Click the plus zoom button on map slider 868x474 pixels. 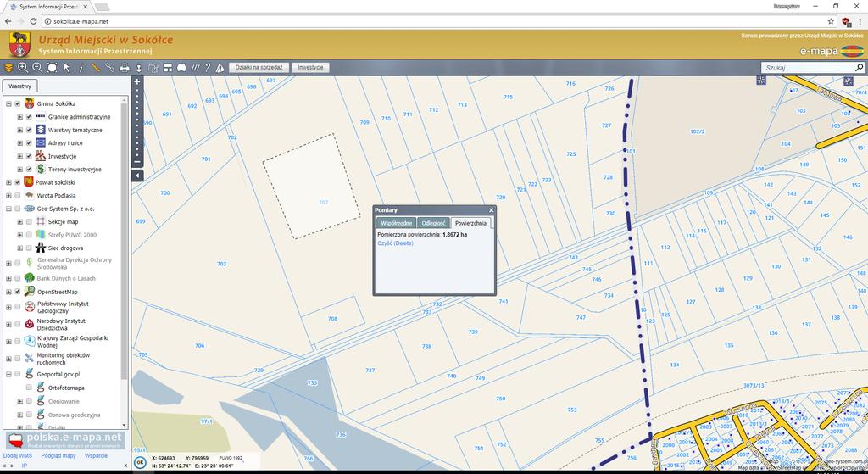tap(137, 81)
